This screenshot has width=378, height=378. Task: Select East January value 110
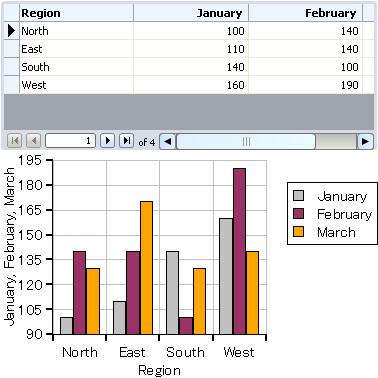click(x=191, y=49)
